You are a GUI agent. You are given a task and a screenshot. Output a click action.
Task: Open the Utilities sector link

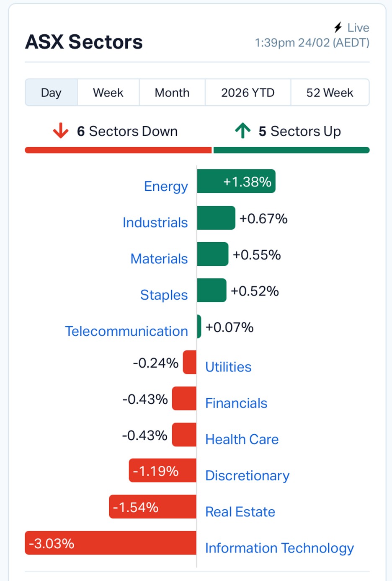(228, 367)
